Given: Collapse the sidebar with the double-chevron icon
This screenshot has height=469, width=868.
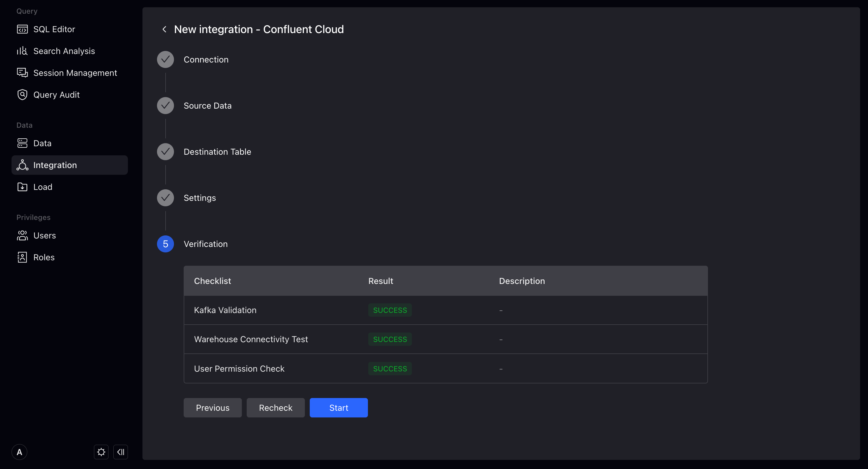Looking at the screenshot, I should pos(121,452).
